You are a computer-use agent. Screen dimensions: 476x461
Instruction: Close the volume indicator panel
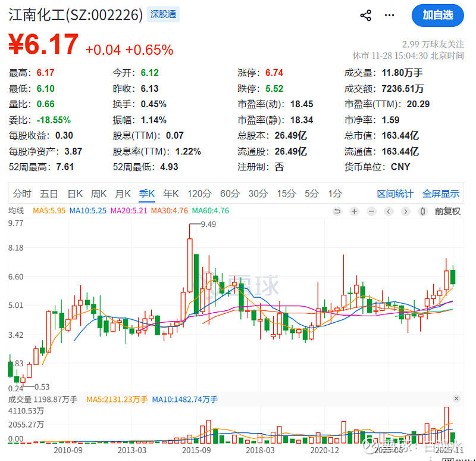pyautogui.click(x=456, y=398)
